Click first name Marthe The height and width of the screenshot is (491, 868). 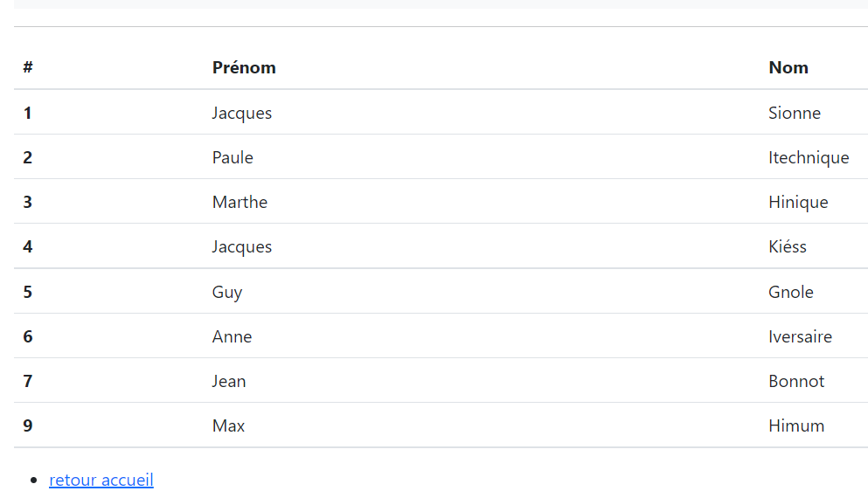pyautogui.click(x=240, y=202)
